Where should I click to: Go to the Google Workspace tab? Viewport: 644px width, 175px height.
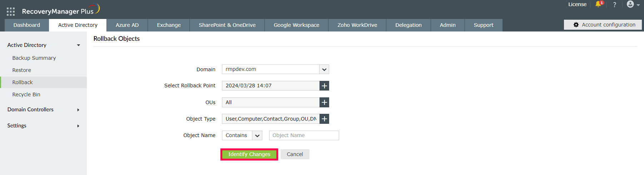[x=297, y=25]
